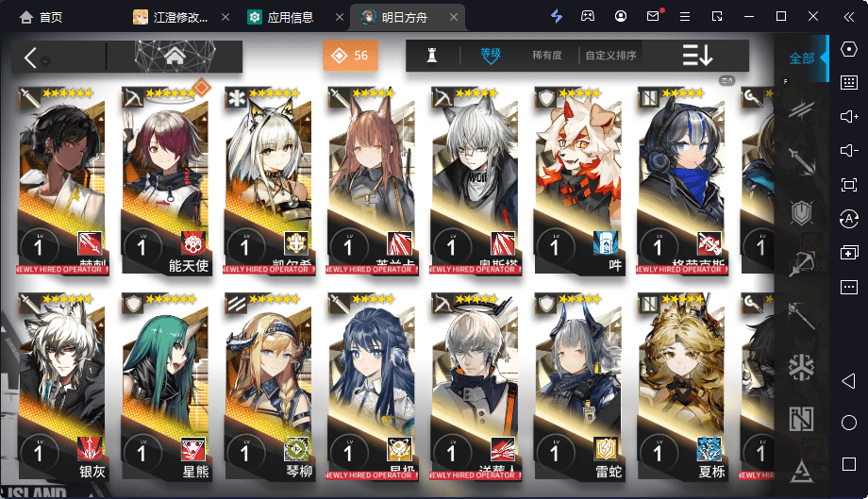The image size is (868, 499).
Task: Choose 自定义排序 custom sort option
Action: coord(610,56)
